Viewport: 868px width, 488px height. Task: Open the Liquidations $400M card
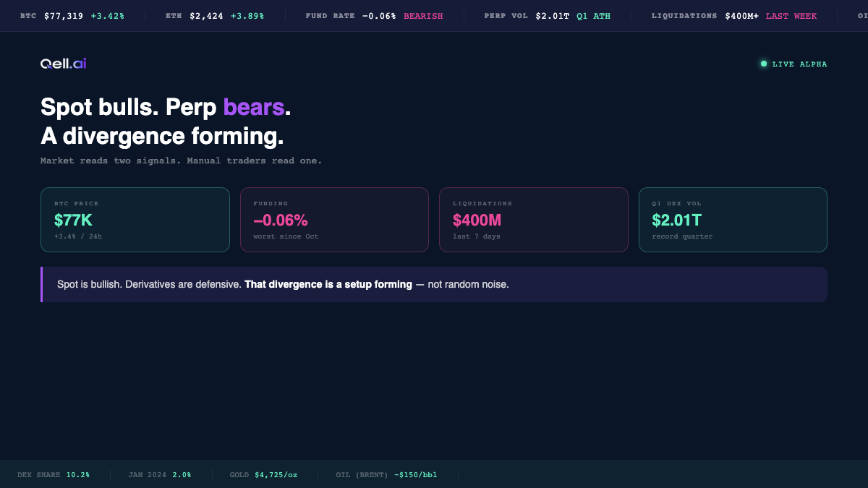(x=533, y=220)
